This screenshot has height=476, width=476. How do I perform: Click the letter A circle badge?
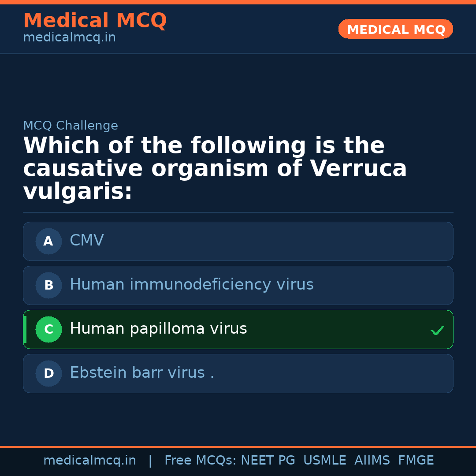(48, 241)
